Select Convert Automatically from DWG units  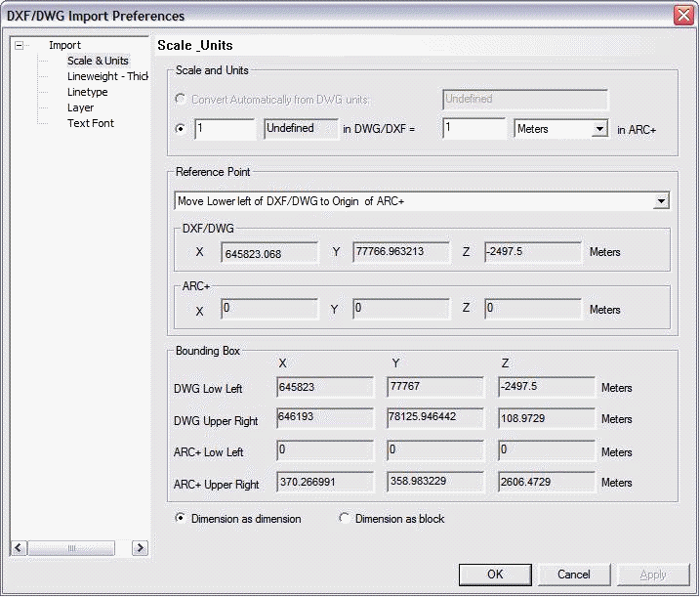(181, 99)
